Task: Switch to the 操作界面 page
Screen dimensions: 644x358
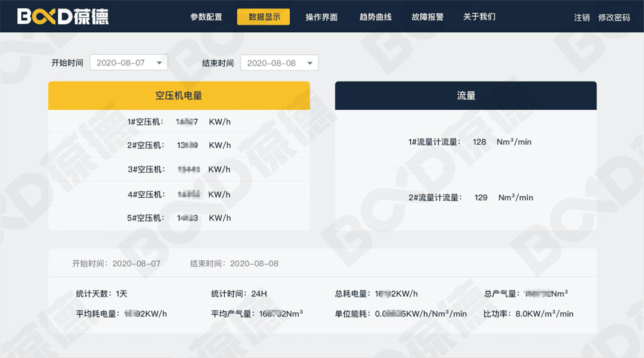Action: pos(321,17)
